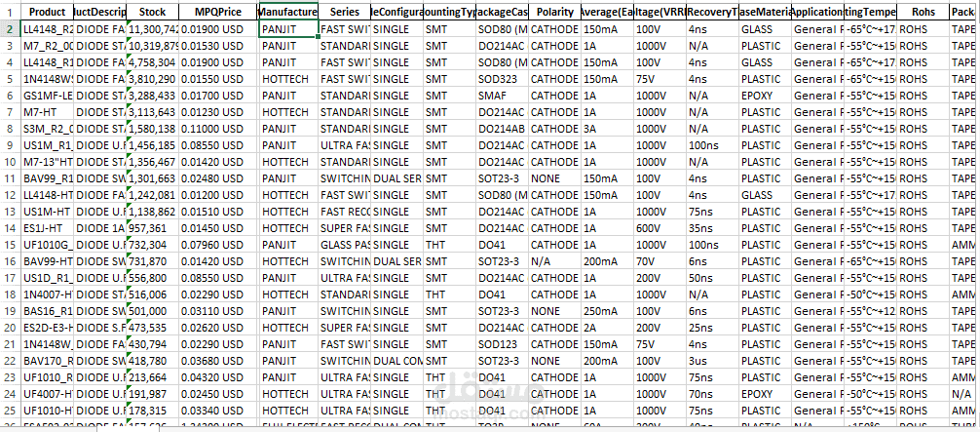Click the package cell SOD123
The width and height of the screenshot is (980, 432).
(502, 344)
